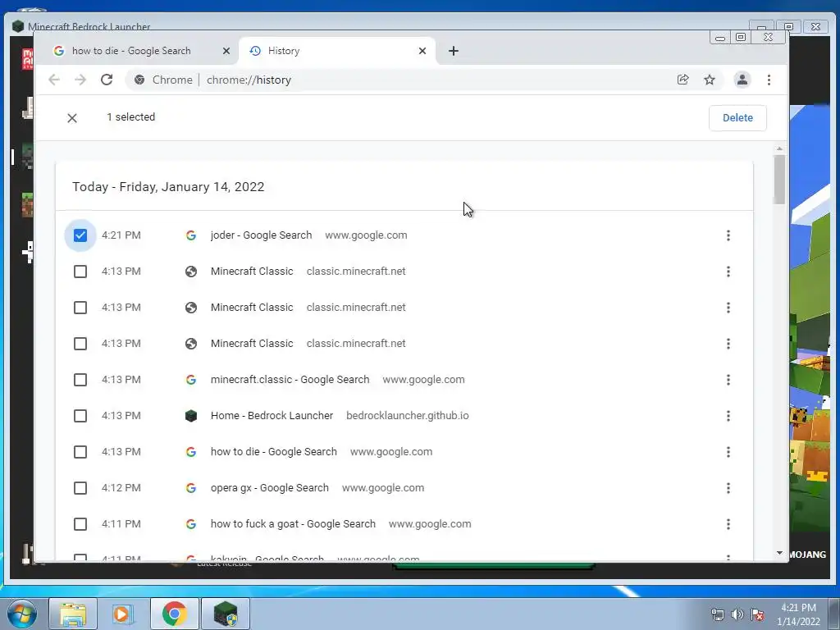The image size is (840, 630).
Task: Launch Windows Media Player from the taskbar
Action: click(121, 614)
